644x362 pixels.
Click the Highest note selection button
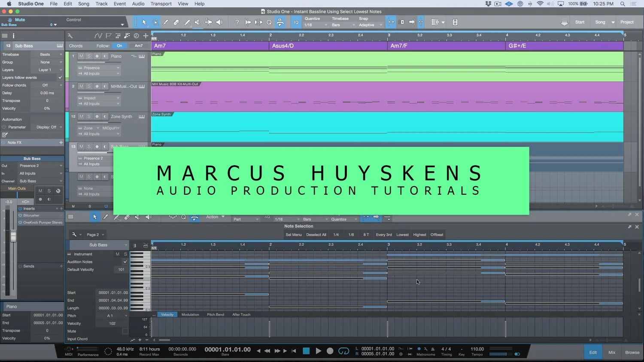[x=419, y=235]
